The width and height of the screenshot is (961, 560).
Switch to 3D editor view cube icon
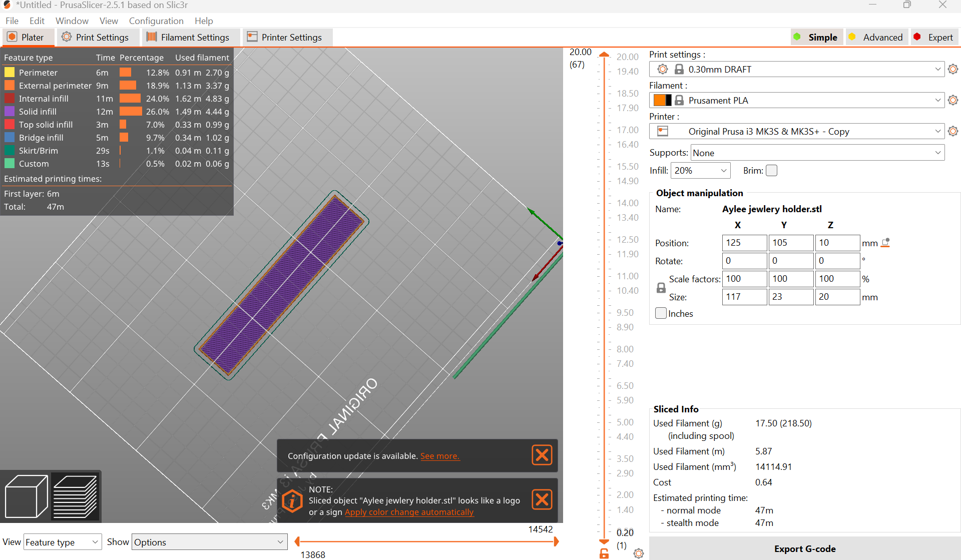coord(26,496)
